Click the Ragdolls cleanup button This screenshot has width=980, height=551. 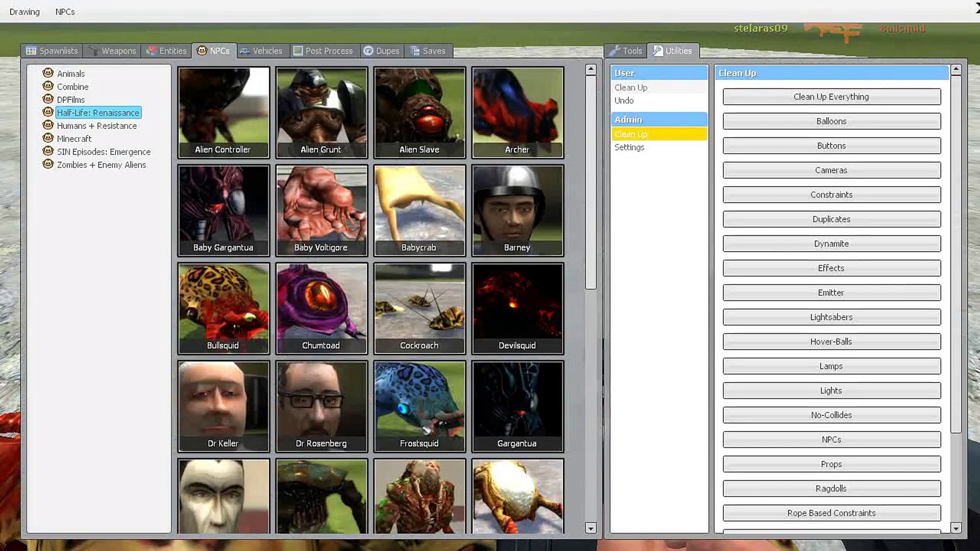pos(831,488)
